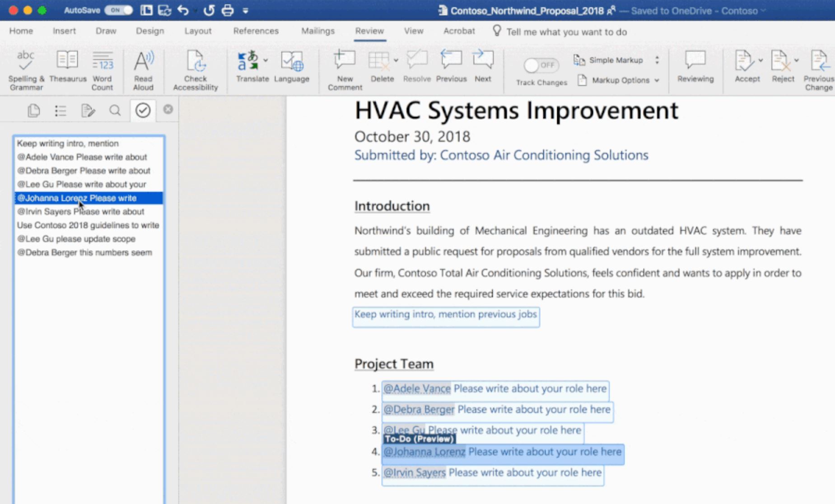Screen dimensions: 835x504
Task: Add a New Comment
Action: coord(345,70)
